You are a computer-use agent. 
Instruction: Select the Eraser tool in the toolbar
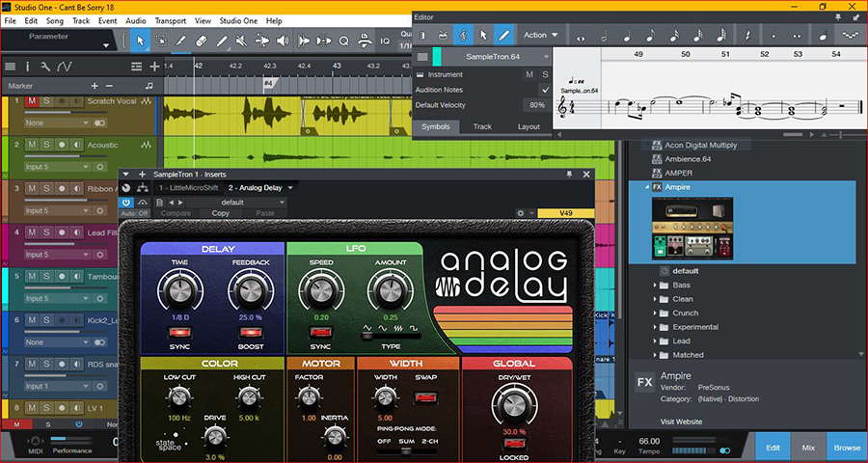pos(202,41)
